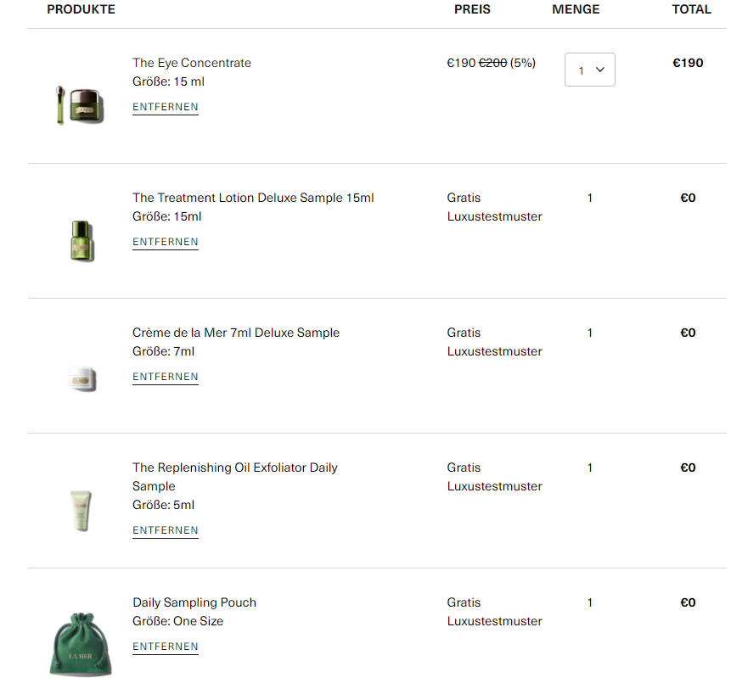The width and height of the screenshot is (731, 700).
Task: Click the PRODUKTE column header
Action: 82,9
